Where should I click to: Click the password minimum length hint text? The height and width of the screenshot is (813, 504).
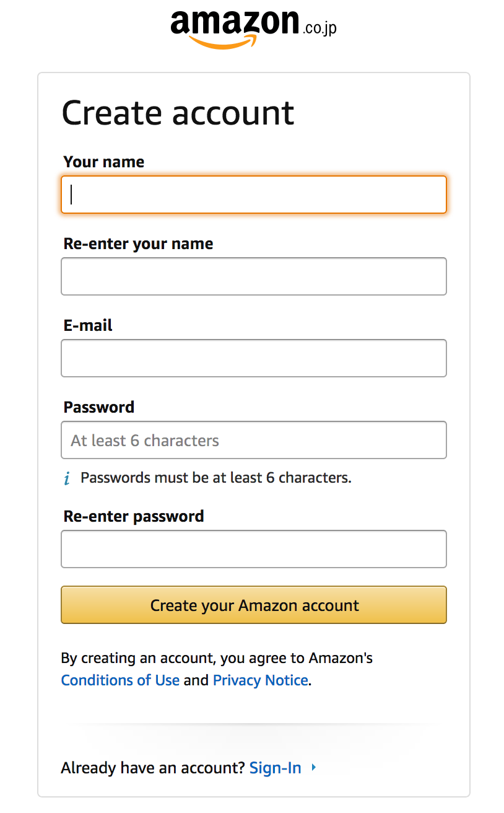coord(215,478)
